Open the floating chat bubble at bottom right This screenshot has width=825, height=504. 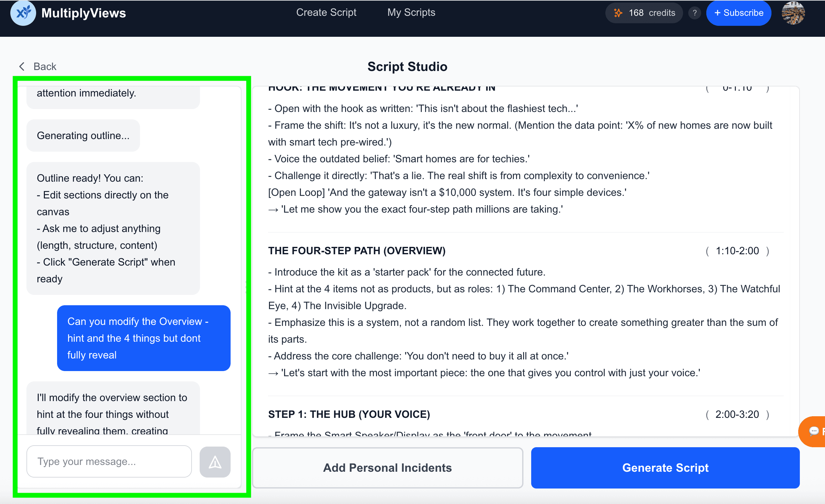coord(814,432)
